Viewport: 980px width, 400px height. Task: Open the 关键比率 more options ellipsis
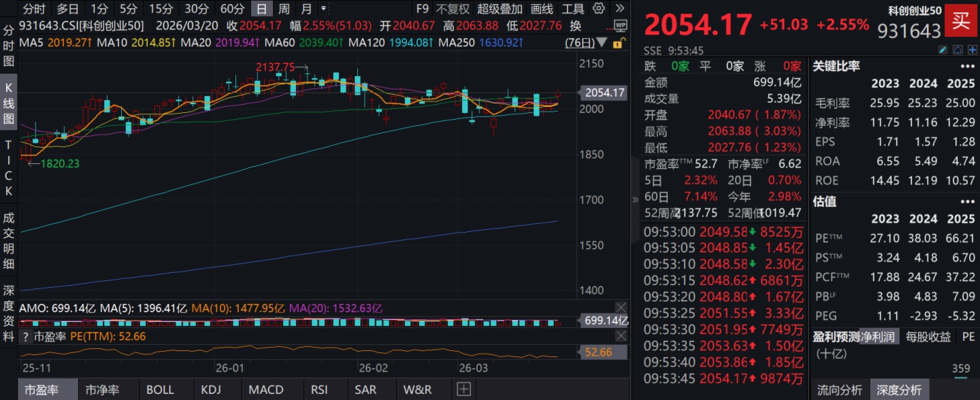(x=967, y=67)
